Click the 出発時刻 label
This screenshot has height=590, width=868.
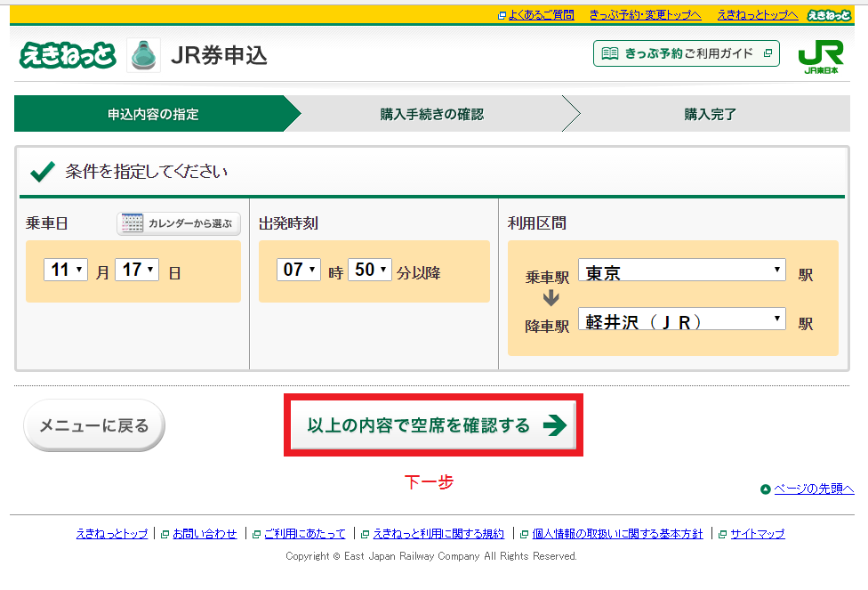tap(288, 223)
